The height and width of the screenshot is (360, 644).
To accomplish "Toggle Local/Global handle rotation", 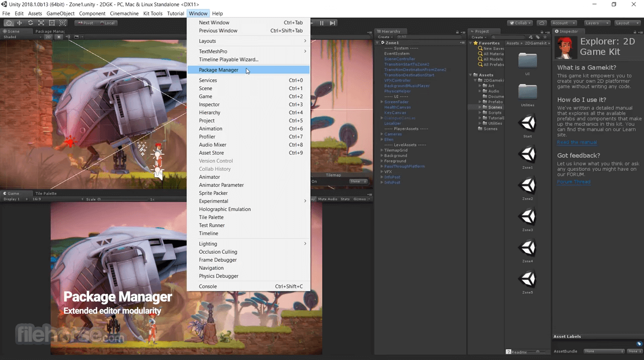I will (107, 23).
